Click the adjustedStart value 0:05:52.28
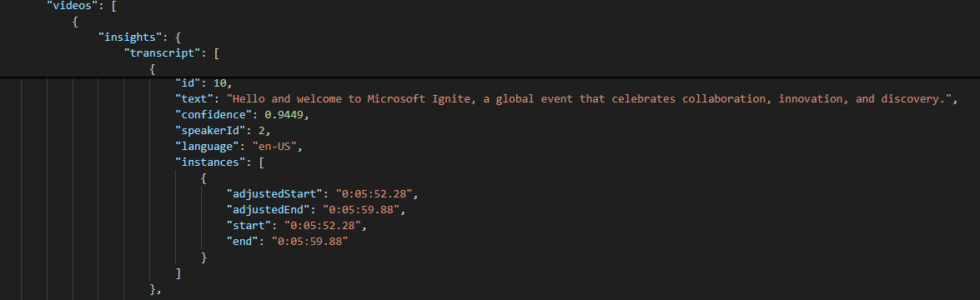Viewport: 980px width, 300px height. [x=376, y=194]
